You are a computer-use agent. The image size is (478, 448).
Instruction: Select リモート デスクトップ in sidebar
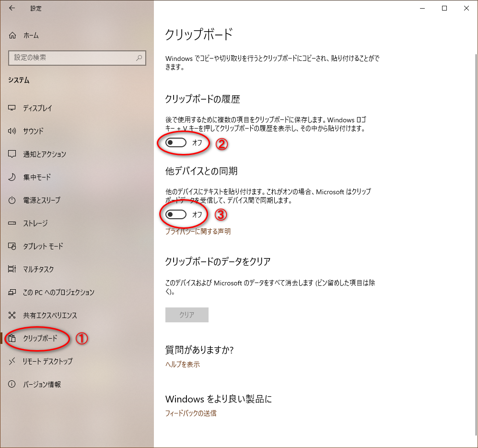pyautogui.click(x=48, y=362)
